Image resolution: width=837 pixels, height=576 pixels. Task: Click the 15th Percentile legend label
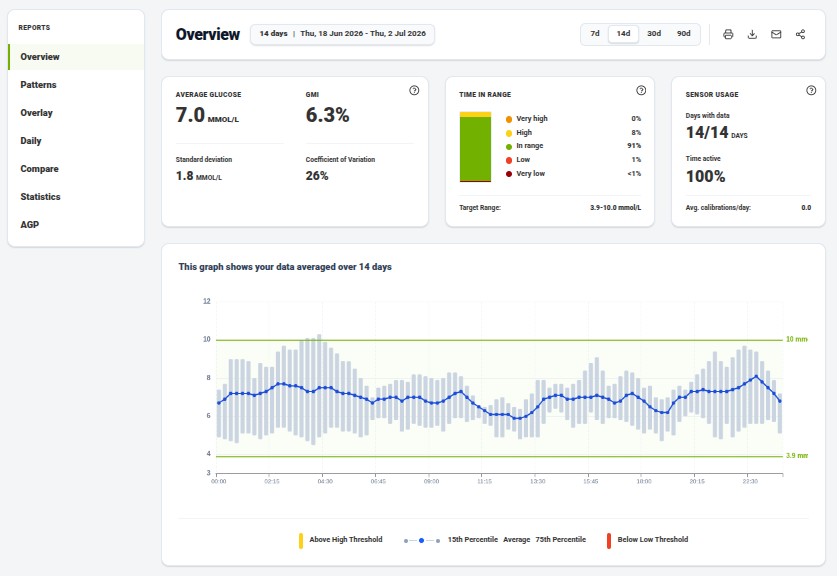click(472, 540)
